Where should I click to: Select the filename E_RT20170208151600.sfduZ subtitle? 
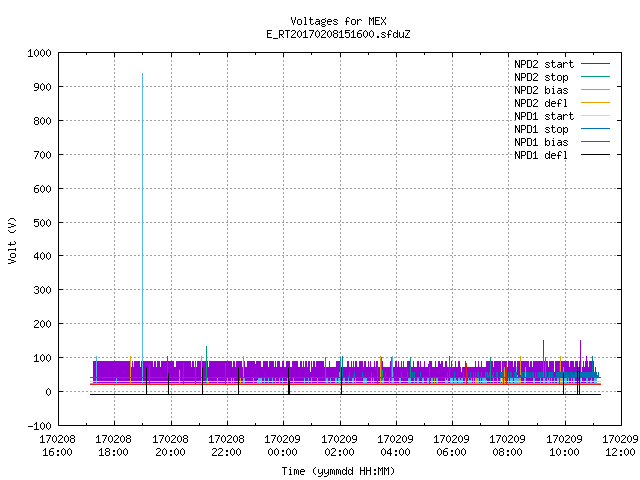point(338,34)
